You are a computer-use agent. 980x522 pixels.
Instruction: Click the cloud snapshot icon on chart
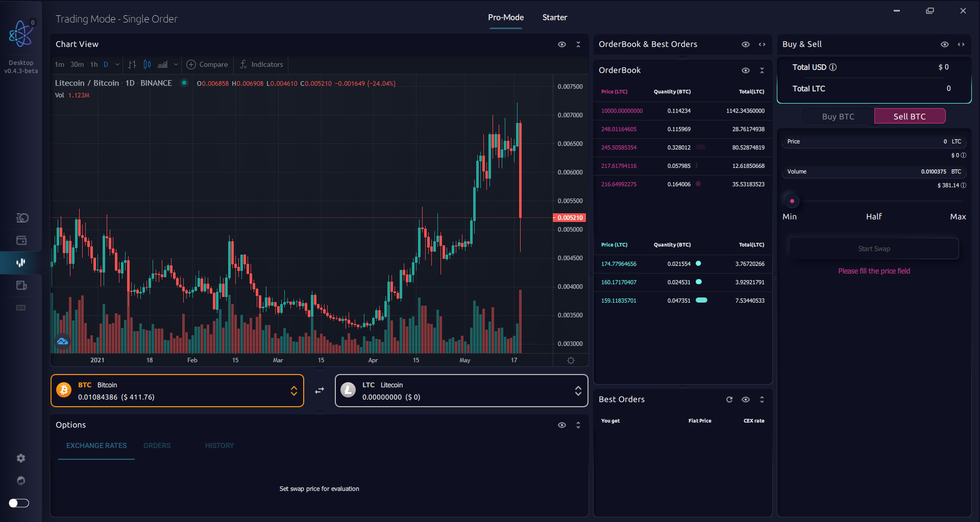point(63,341)
